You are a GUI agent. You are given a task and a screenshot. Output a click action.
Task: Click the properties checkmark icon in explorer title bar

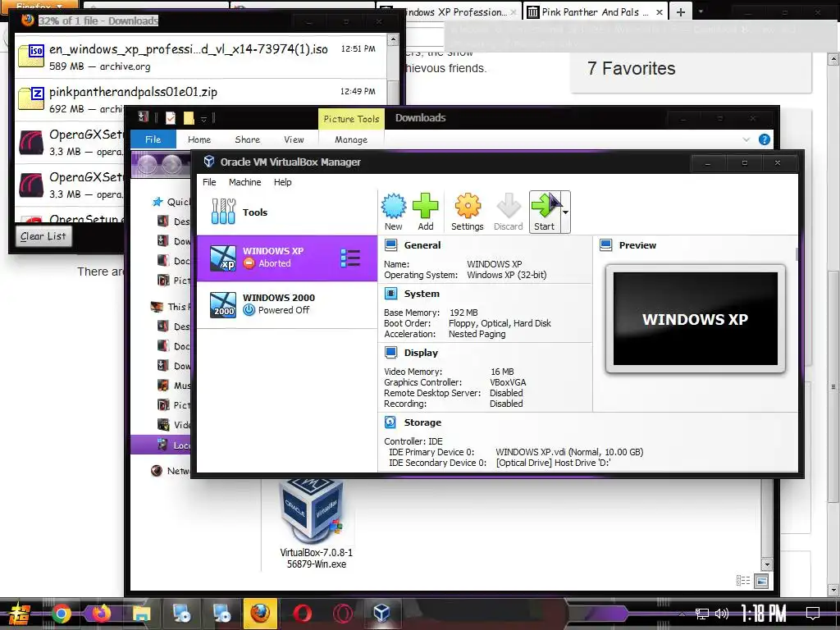click(x=171, y=118)
